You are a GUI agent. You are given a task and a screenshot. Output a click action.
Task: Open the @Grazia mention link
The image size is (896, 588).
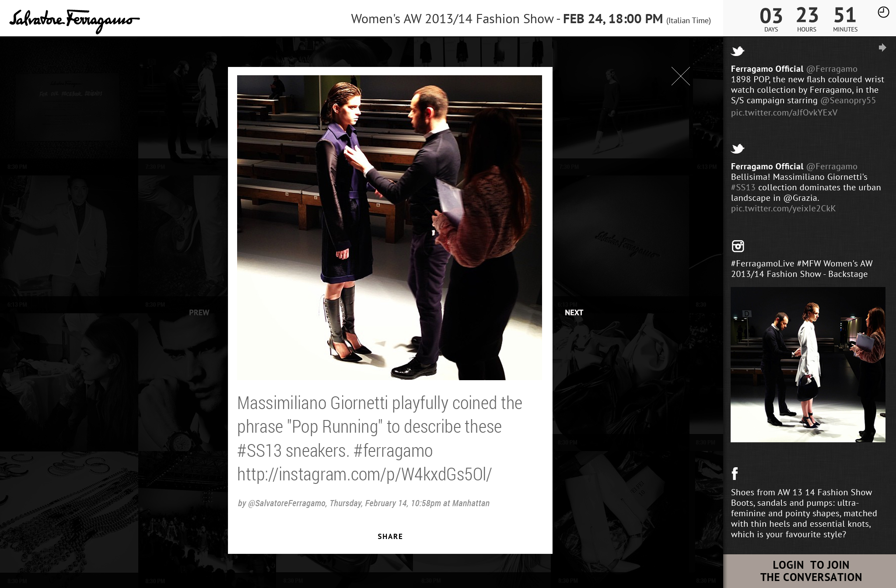pos(800,198)
